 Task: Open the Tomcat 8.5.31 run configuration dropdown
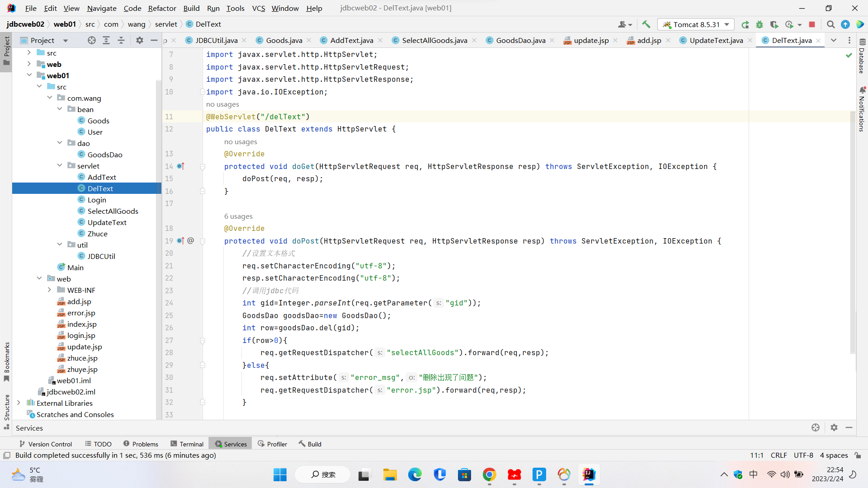696,24
